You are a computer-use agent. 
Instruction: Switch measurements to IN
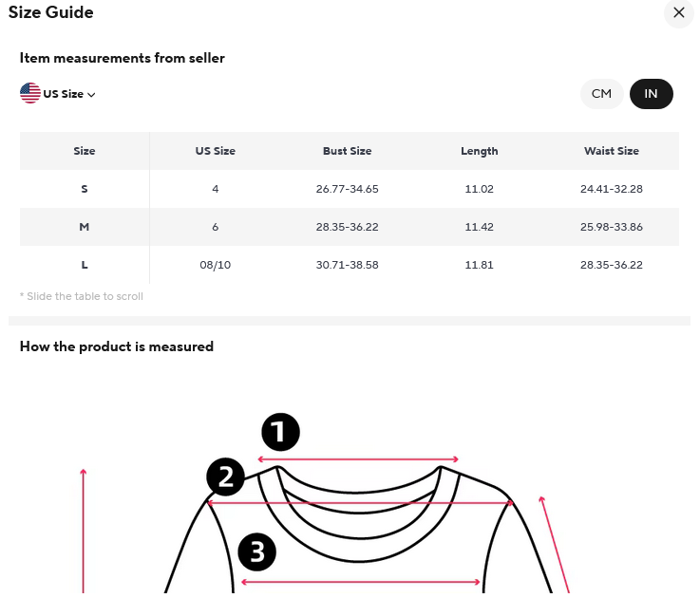pos(651,94)
